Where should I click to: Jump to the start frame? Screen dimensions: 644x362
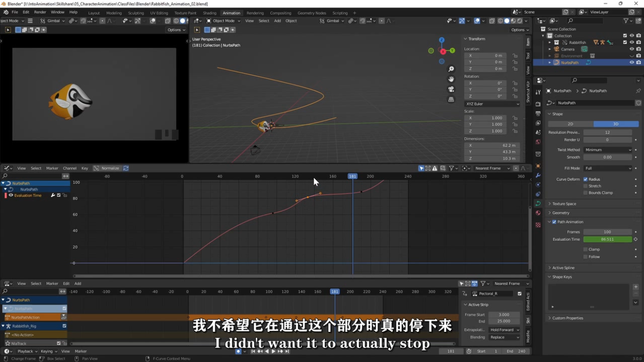[x=253, y=351]
